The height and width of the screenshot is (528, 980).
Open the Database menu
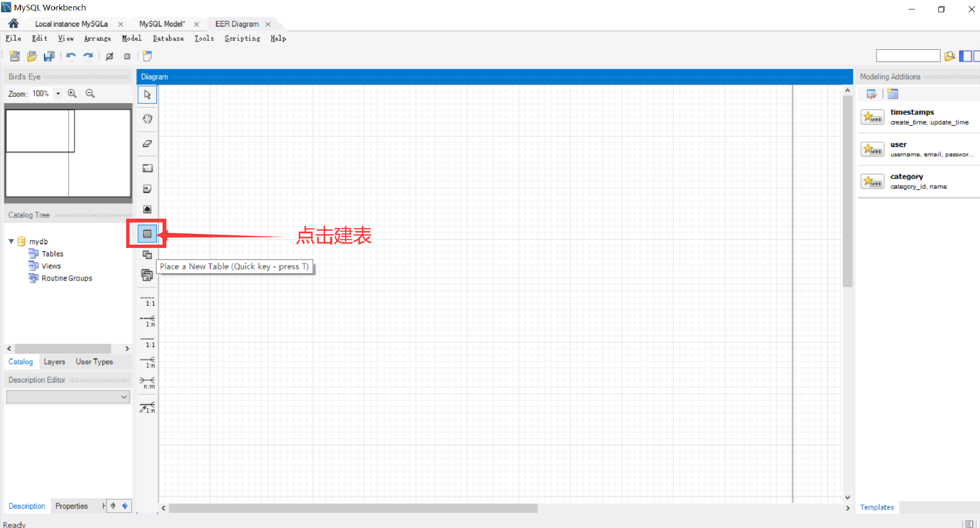pos(168,38)
